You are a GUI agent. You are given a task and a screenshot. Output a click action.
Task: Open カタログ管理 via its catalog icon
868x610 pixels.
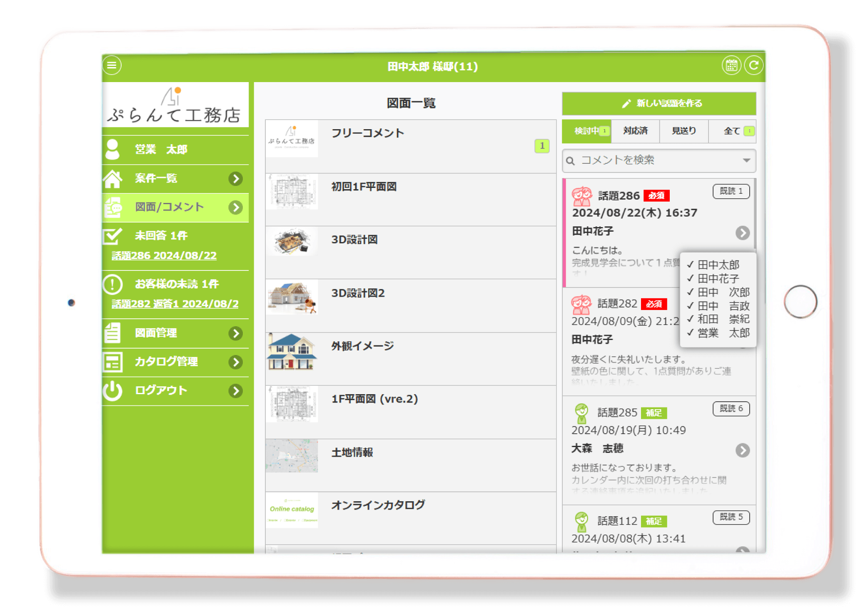click(113, 362)
